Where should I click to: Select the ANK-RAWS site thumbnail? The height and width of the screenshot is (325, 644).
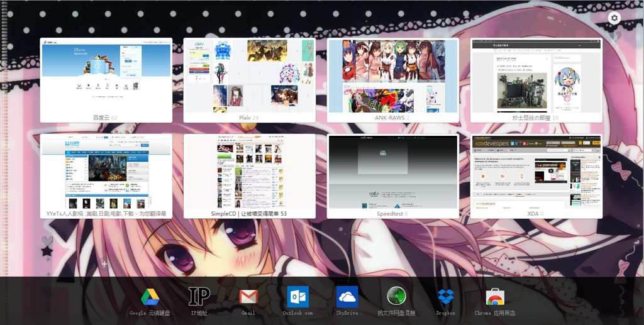click(x=392, y=75)
